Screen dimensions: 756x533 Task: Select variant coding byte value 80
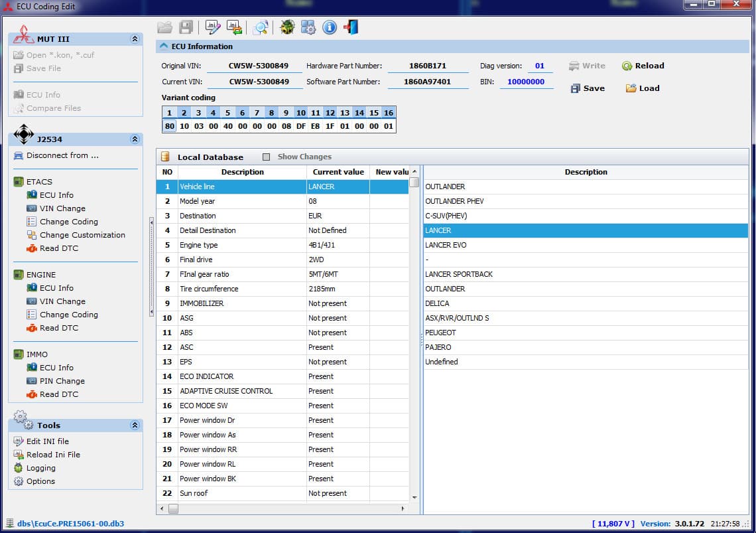coord(169,126)
